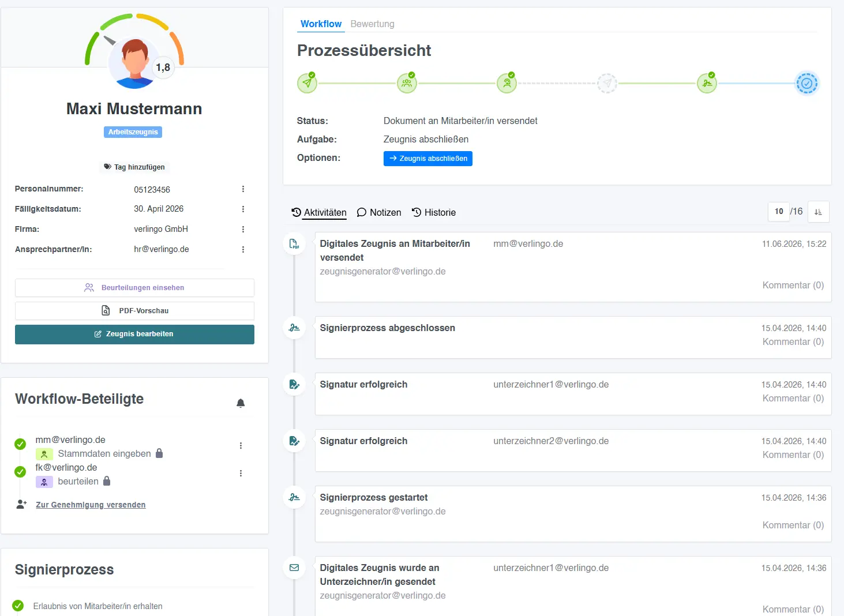
Task: Click the Signierprozess abgeschlossen activity title
Action: pos(388,328)
